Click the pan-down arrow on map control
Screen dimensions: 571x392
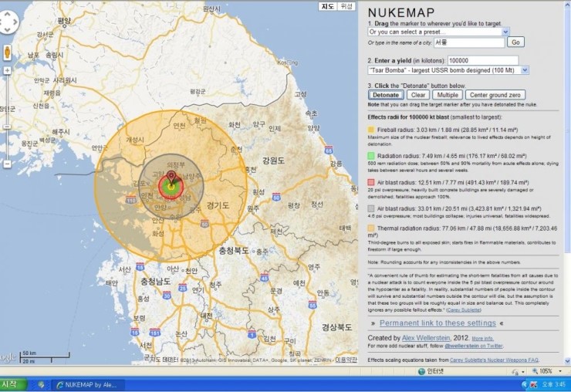[7, 30]
